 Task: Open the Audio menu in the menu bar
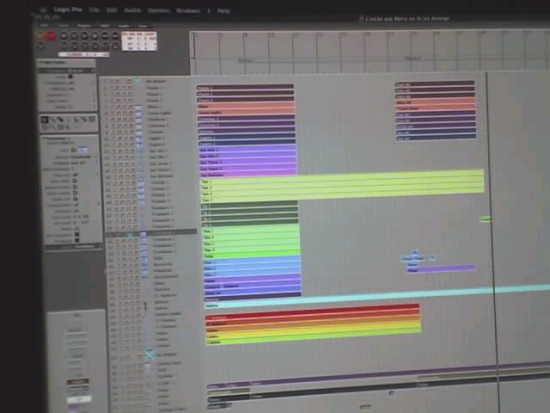132,11
